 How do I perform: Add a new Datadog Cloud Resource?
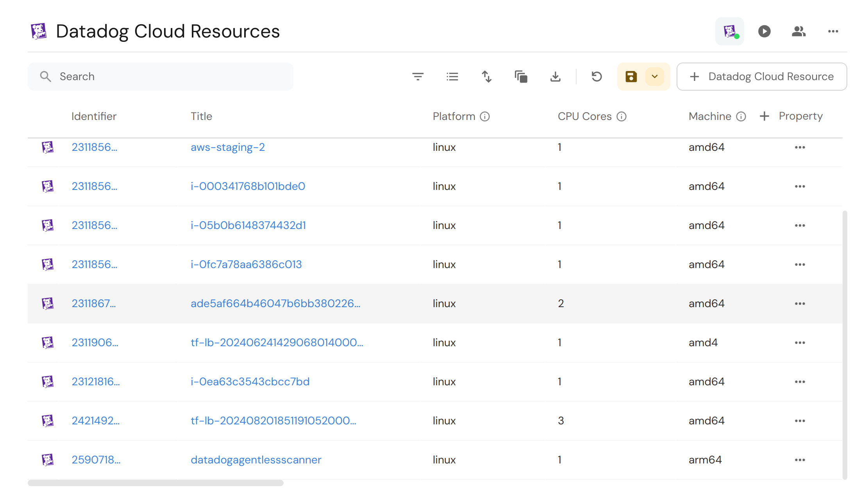tap(761, 77)
